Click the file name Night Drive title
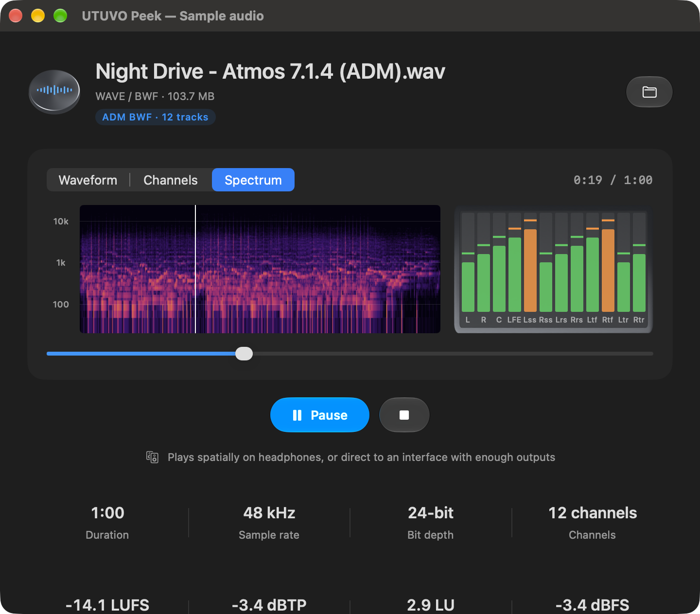This screenshot has width=700, height=614. point(270,71)
